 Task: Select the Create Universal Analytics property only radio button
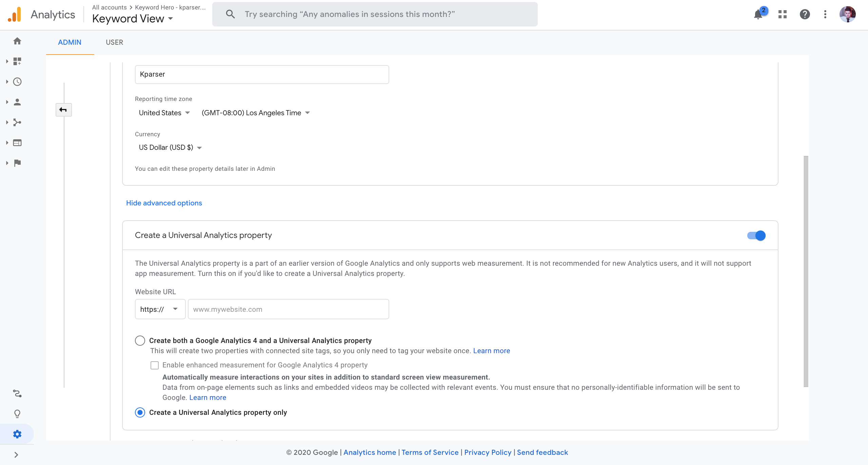click(x=140, y=412)
